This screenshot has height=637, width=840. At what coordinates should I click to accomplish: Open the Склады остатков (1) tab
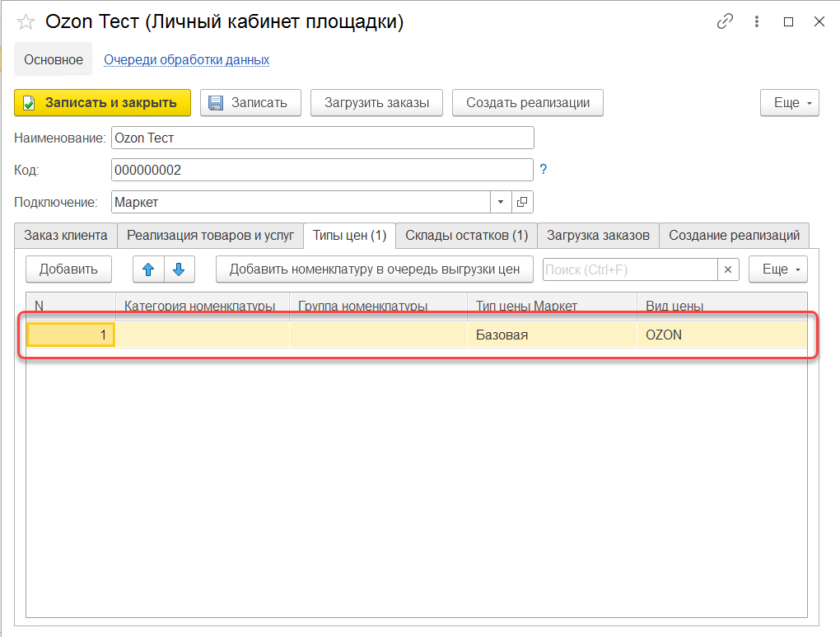point(466,236)
